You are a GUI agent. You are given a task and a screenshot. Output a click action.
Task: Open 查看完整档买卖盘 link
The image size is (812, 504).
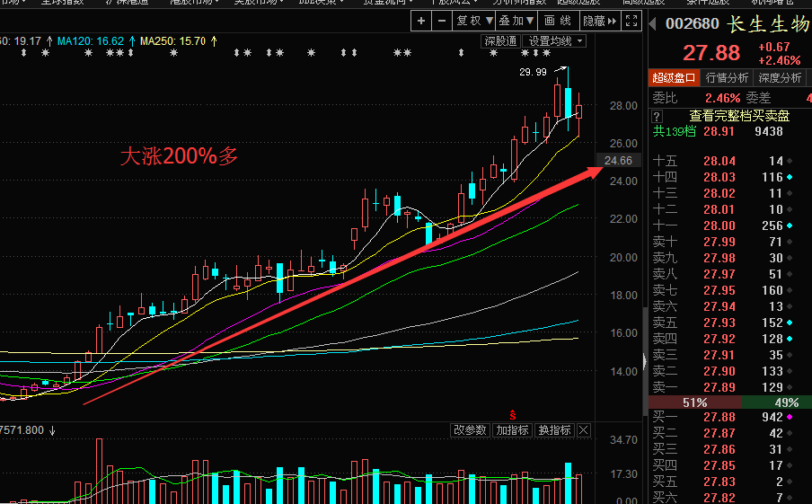point(739,116)
